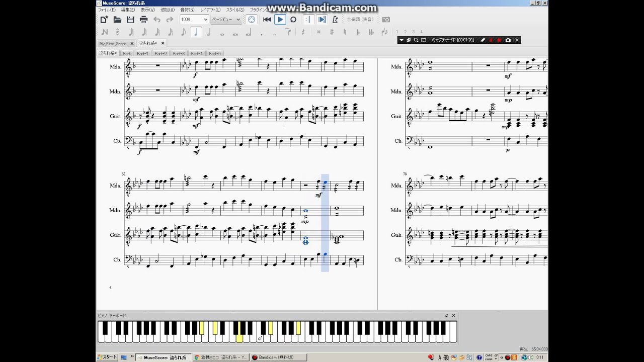
Task: Undo the last edit
Action: [x=156, y=20]
